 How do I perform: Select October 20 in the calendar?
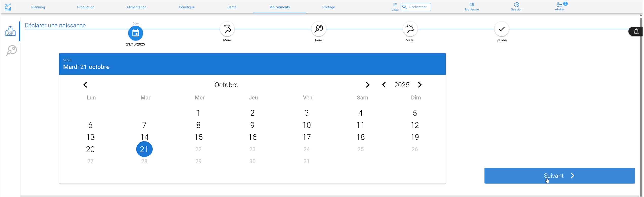(90, 150)
